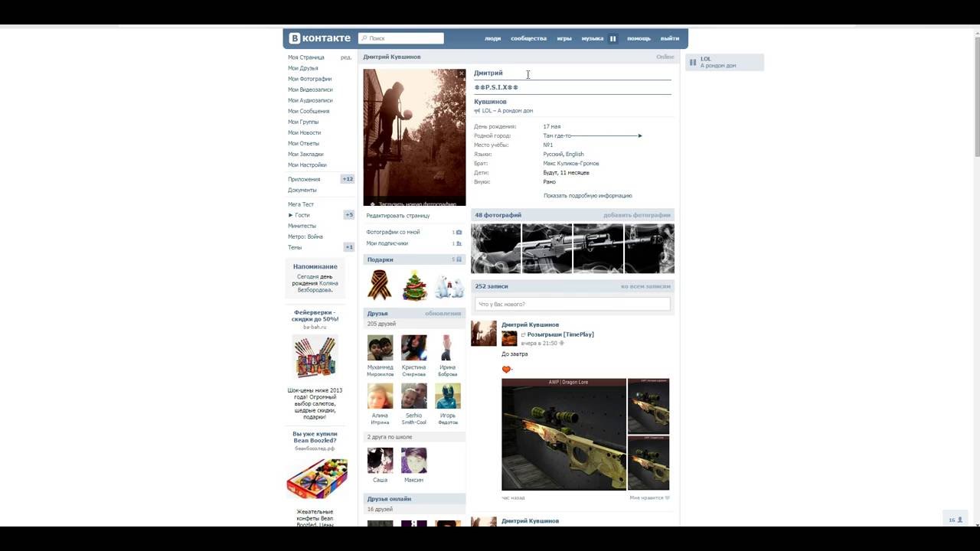Open friend Serhio Smith-Cool avatar
980x551 pixels.
coord(414,396)
